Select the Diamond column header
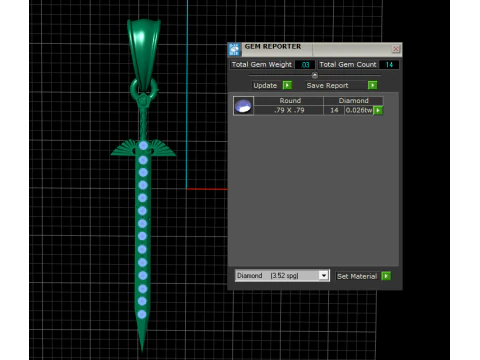 point(353,101)
